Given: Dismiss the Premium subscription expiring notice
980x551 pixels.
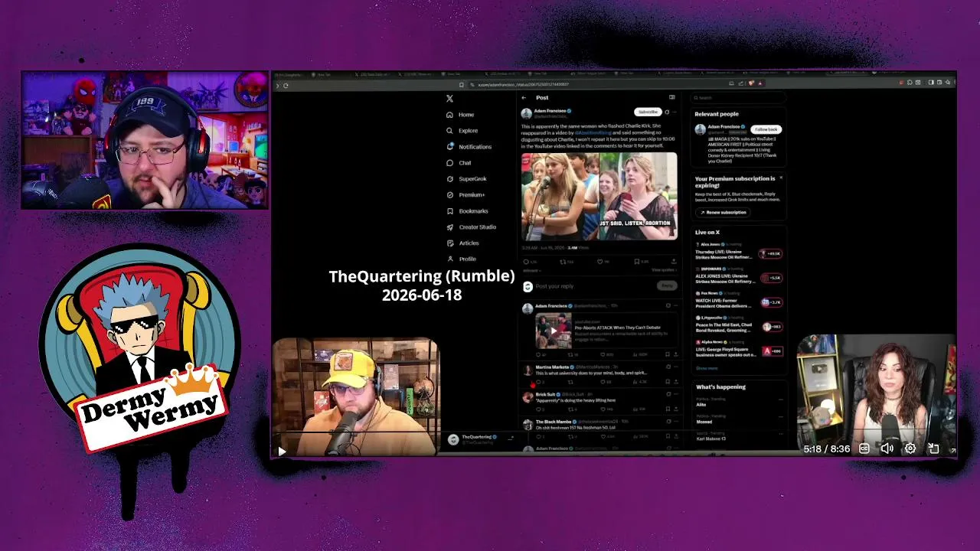Looking at the screenshot, I should [781, 178].
